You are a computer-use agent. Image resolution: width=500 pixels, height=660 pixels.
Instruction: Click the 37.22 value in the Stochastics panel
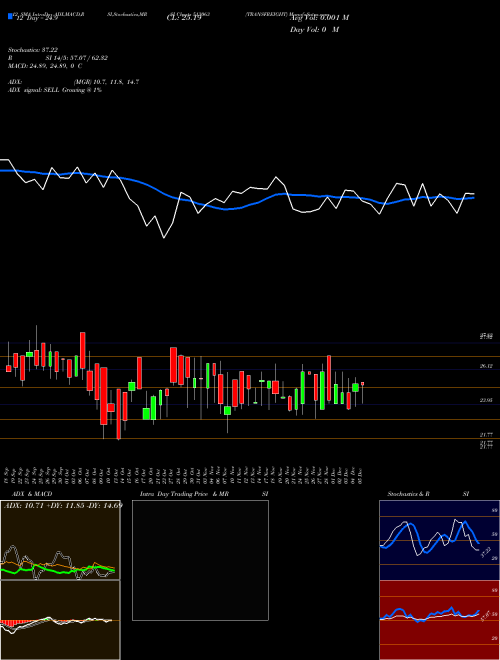(486, 552)
